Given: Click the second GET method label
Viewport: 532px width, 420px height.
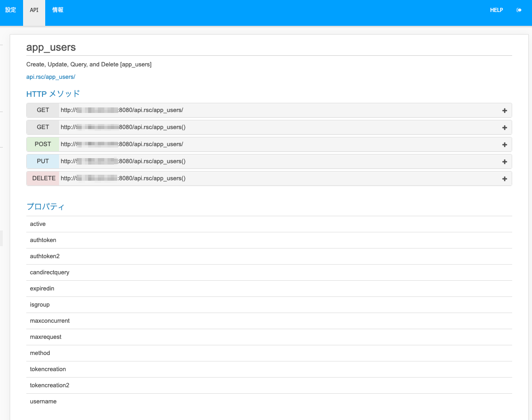Looking at the screenshot, I should [x=43, y=127].
